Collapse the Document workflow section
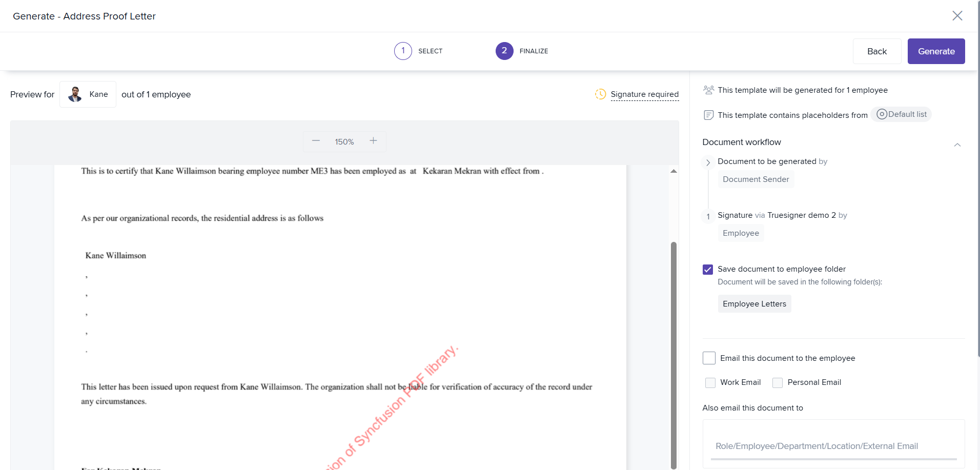 [957, 145]
